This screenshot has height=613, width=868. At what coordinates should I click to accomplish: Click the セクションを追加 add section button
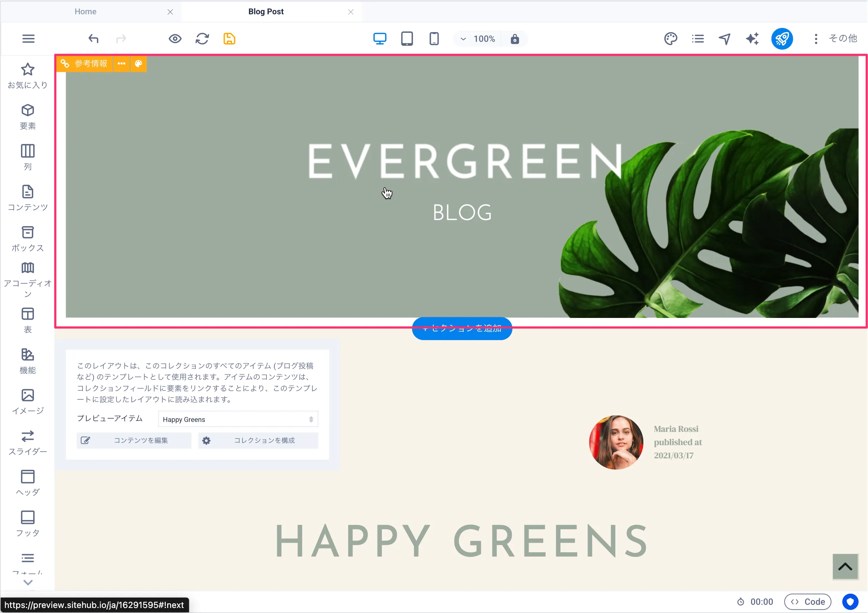tap(462, 329)
